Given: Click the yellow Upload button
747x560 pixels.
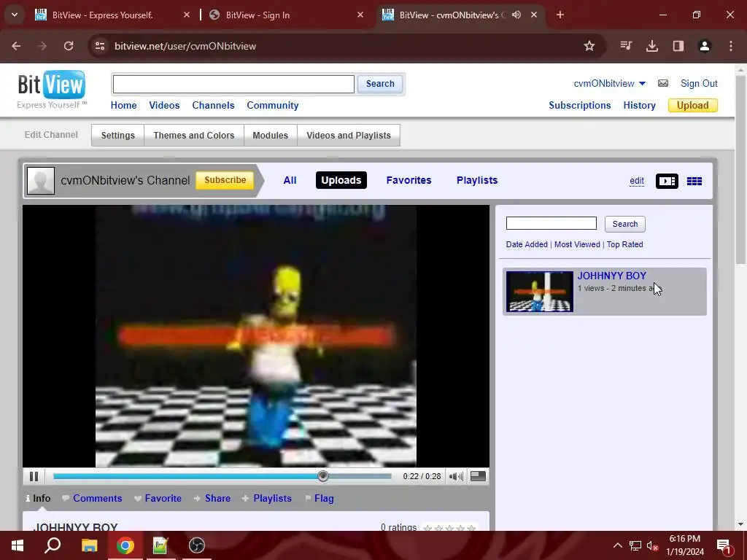Looking at the screenshot, I should tap(693, 105).
